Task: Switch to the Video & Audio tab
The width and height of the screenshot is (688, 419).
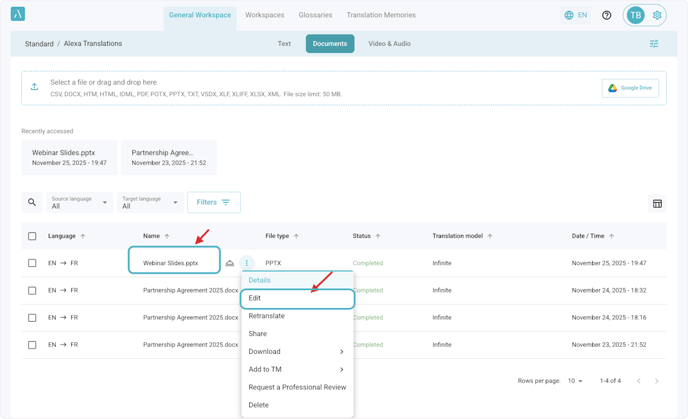Action: coord(389,44)
